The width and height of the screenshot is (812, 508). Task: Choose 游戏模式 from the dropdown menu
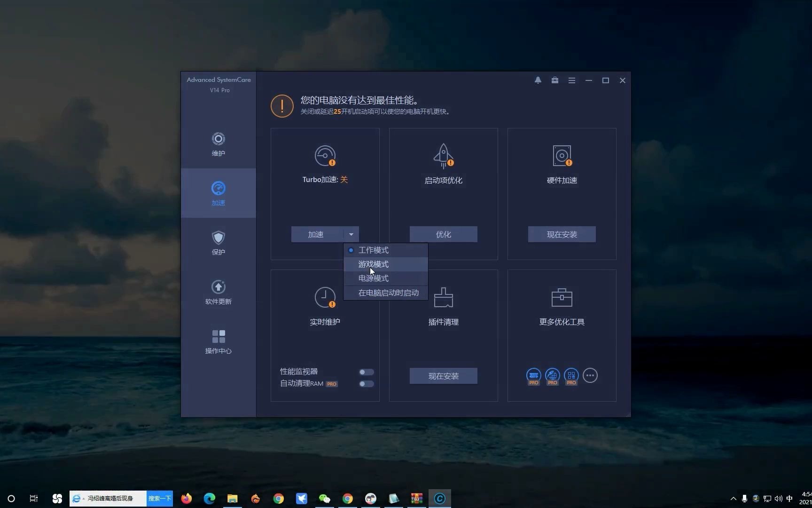coord(386,264)
